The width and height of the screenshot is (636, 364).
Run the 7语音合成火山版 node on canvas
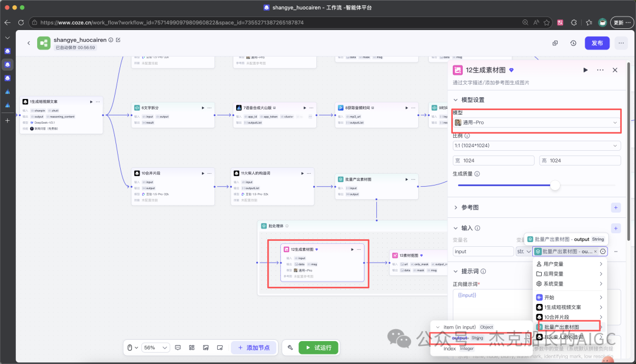click(304, 108)
